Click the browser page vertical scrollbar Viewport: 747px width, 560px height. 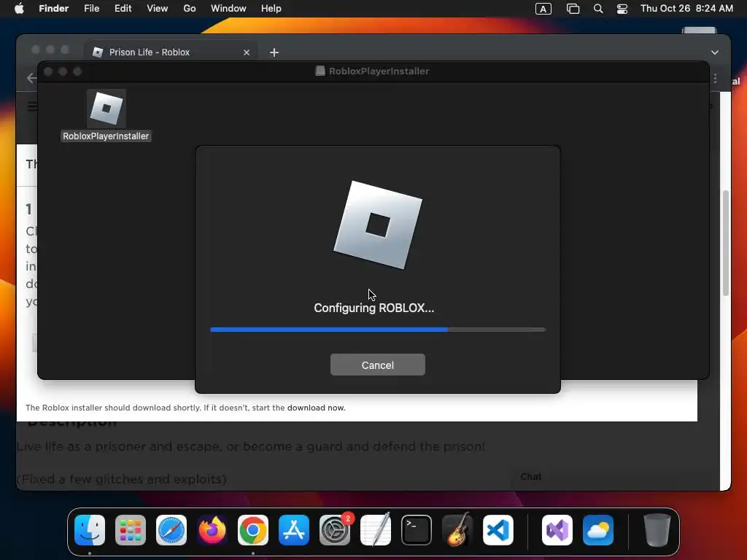pos(726,243)
